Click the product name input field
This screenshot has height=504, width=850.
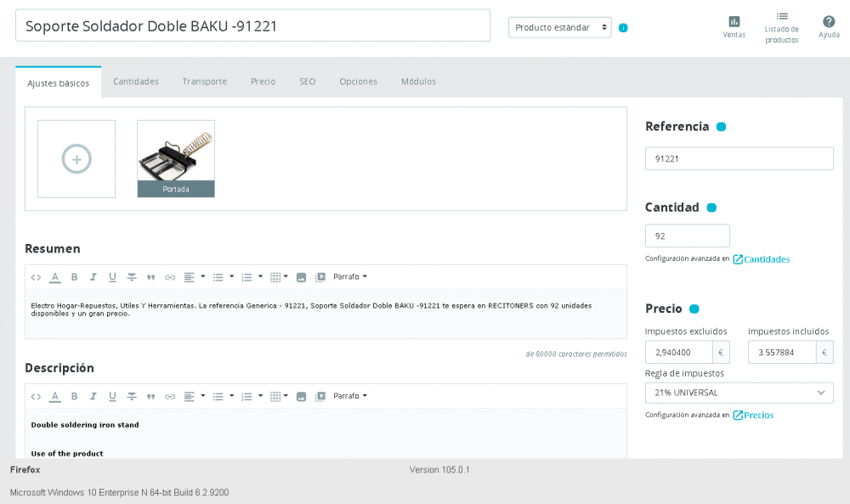pos(252,25)
